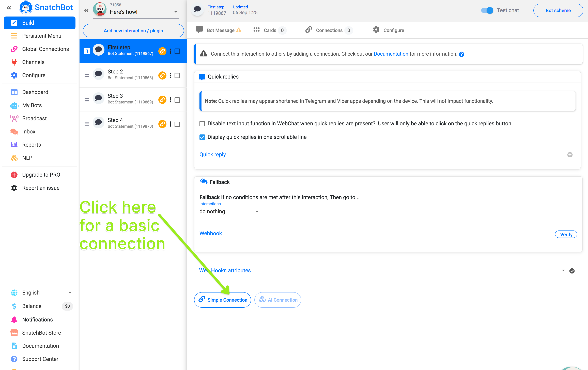Click the blue help question mark icon
The height and width of the screenshot is (370, 588).
click(x=461, y=54)
